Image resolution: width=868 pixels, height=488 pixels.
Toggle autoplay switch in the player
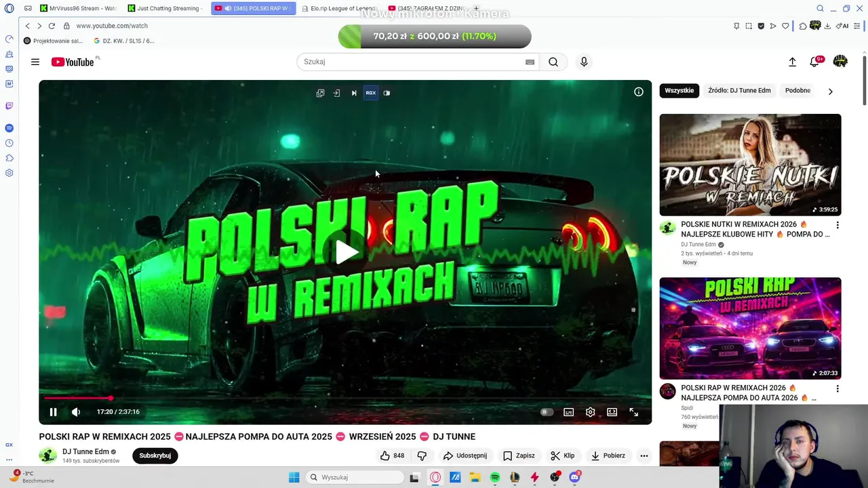547,412
